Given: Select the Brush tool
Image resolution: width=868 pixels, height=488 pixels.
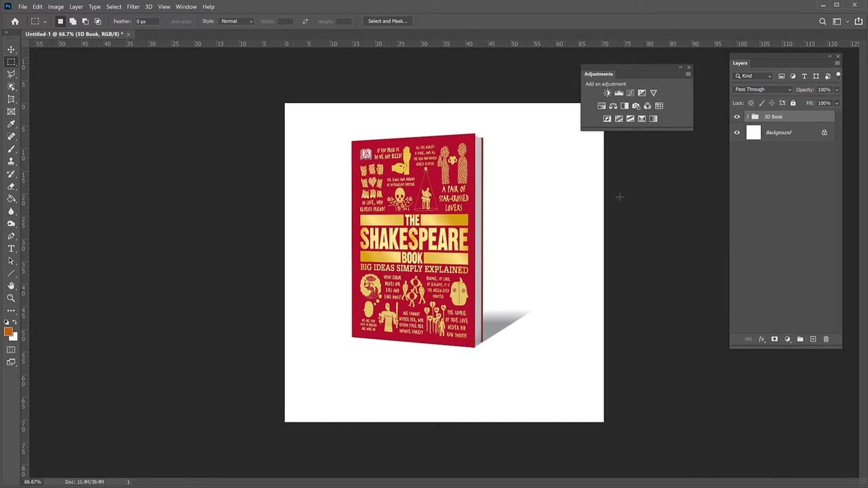Looking at the screenshot, I should pos(11,147).
